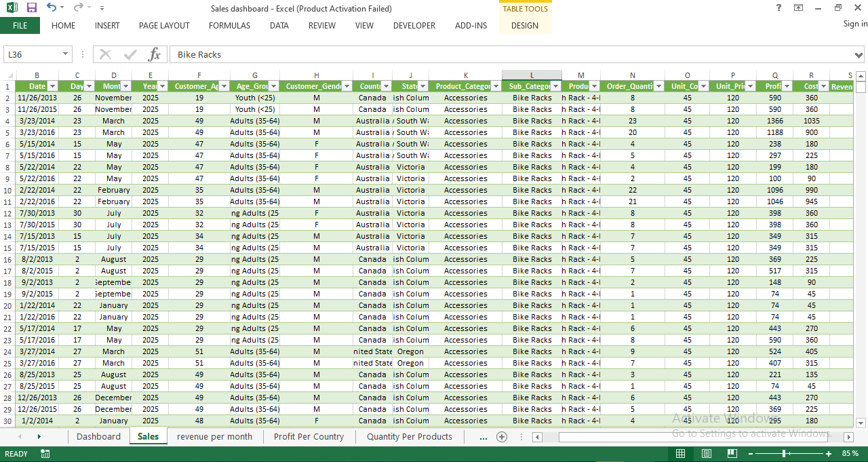Switch to Page Layout view icon
The width and height of the screenshot is (868, 462).
pos(706,453)
